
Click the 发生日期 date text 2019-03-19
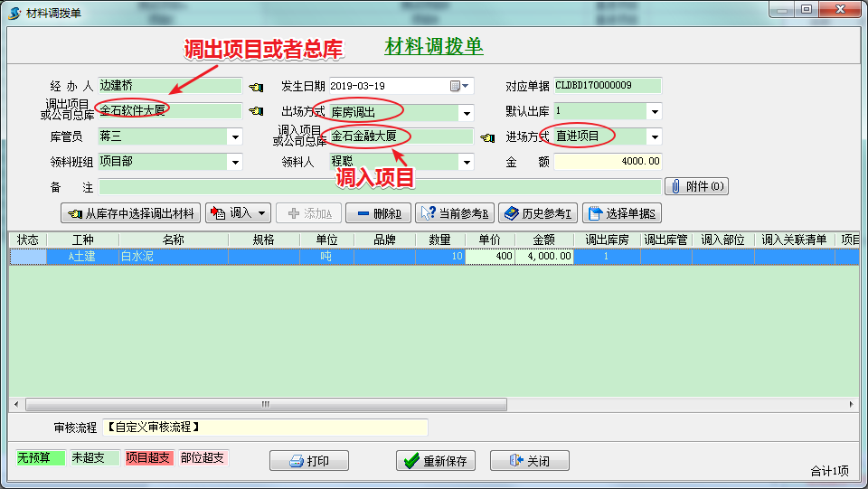(x=358, y=86)
